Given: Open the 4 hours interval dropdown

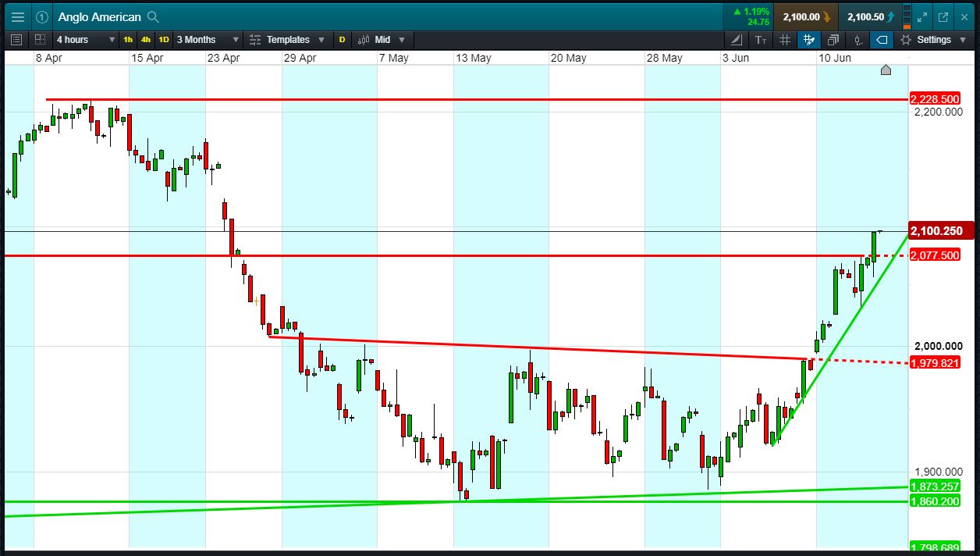Looking at the screenshot, I should (85, 40).
